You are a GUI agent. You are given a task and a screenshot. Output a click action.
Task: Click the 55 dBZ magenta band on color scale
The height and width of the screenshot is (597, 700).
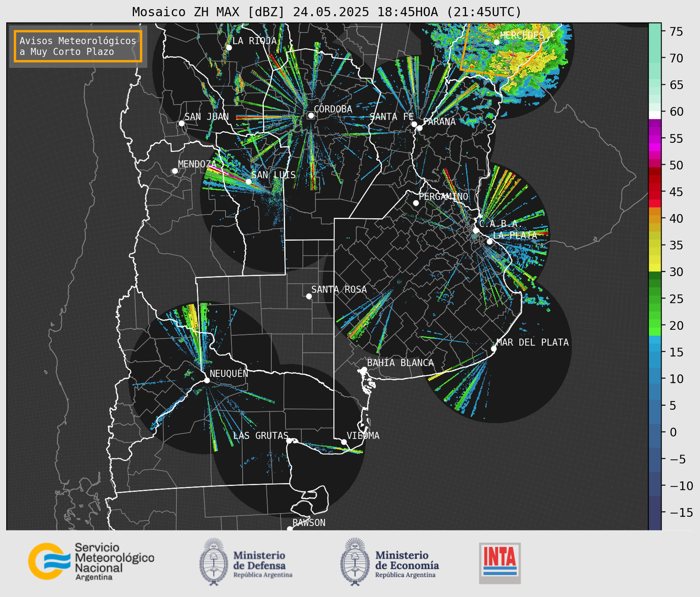[x=654, y=139]
